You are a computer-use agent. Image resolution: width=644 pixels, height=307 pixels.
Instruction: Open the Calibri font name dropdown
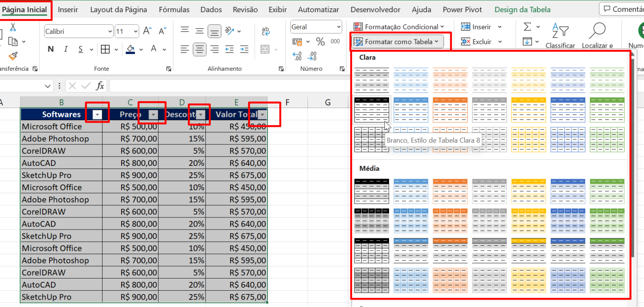(x=110, y=31)
